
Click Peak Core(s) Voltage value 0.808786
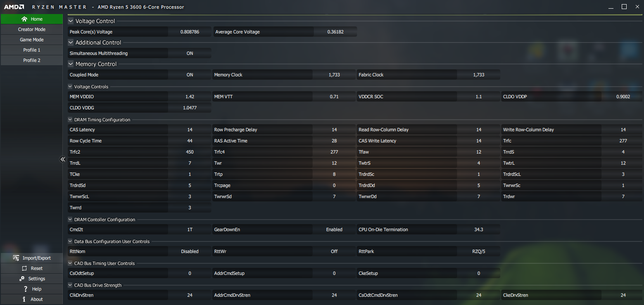[190, 32]
